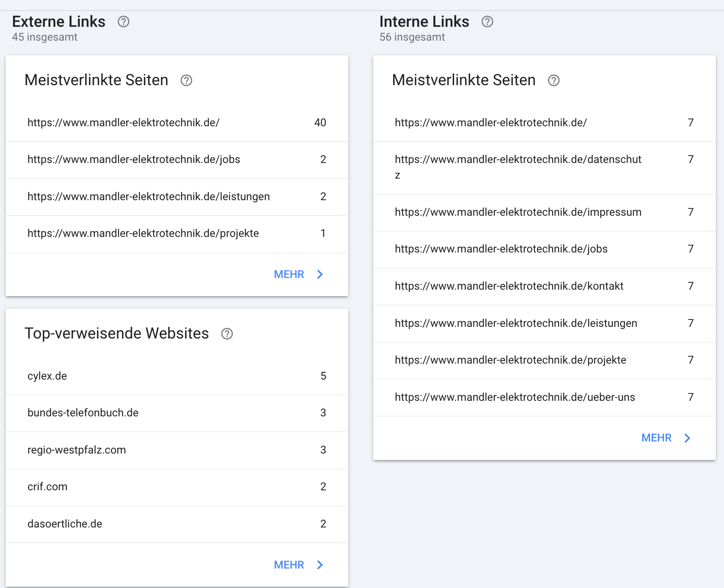Image resolution: width=724 pixels, height=588 pixels.
Task: Open help for internal Meistverlinkte Seiten card
Action: tap(554, 80)
